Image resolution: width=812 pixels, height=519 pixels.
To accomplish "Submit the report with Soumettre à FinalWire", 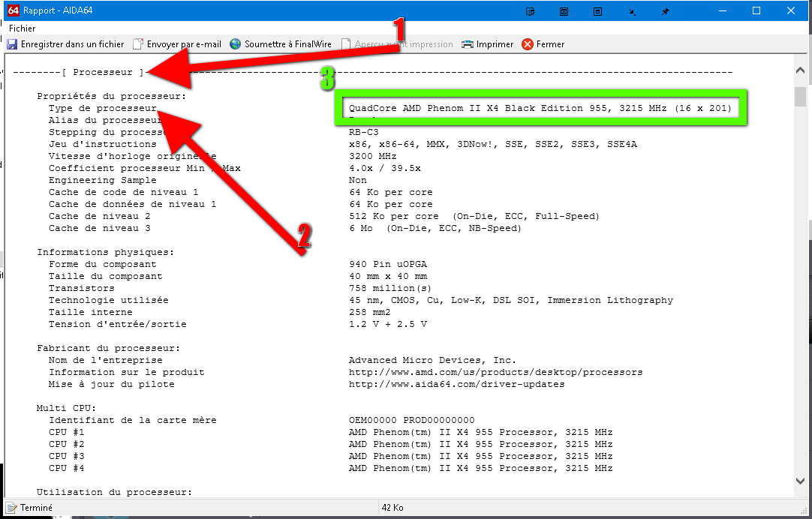I will coord(281,44).
